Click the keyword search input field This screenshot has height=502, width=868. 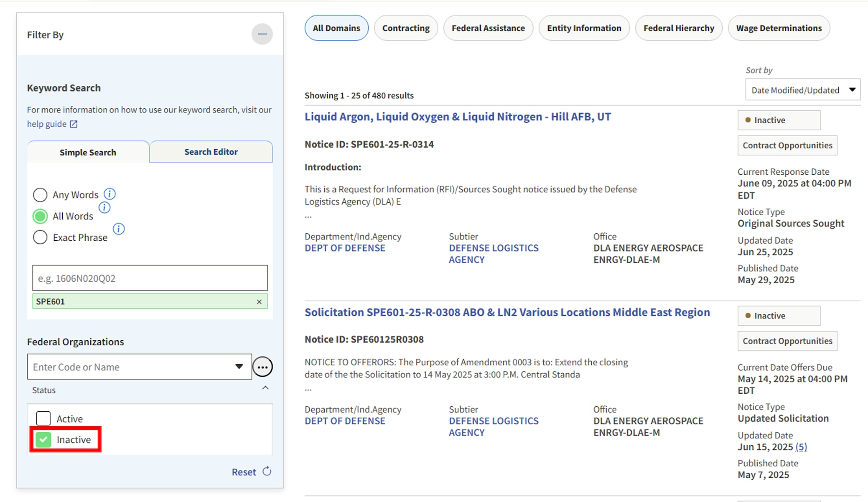coord(149,278)
